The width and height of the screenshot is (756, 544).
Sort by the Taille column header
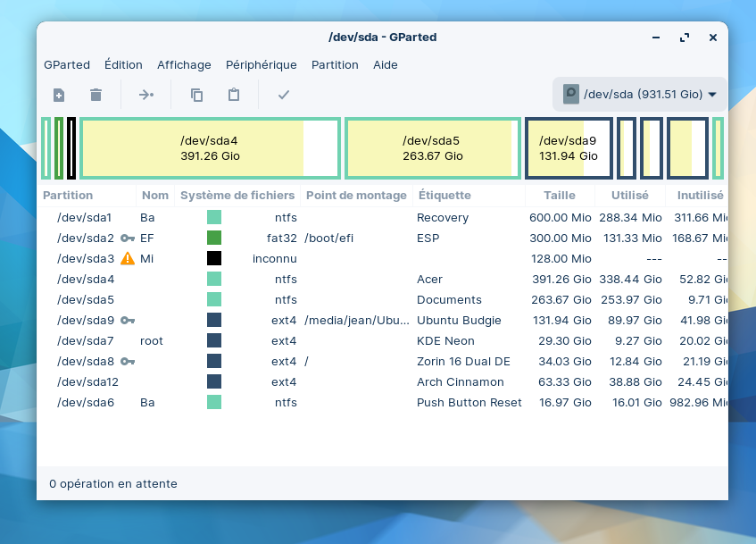tap(560, 195)
